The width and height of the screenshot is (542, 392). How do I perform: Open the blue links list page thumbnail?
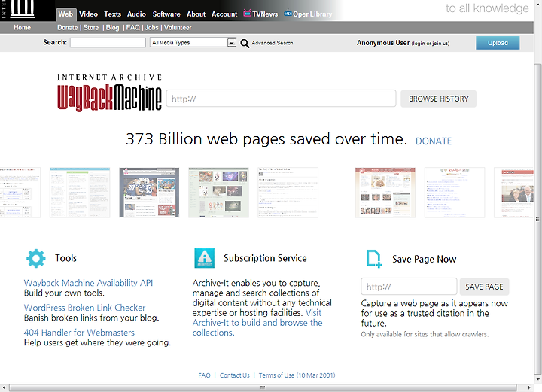pos(455,193)
